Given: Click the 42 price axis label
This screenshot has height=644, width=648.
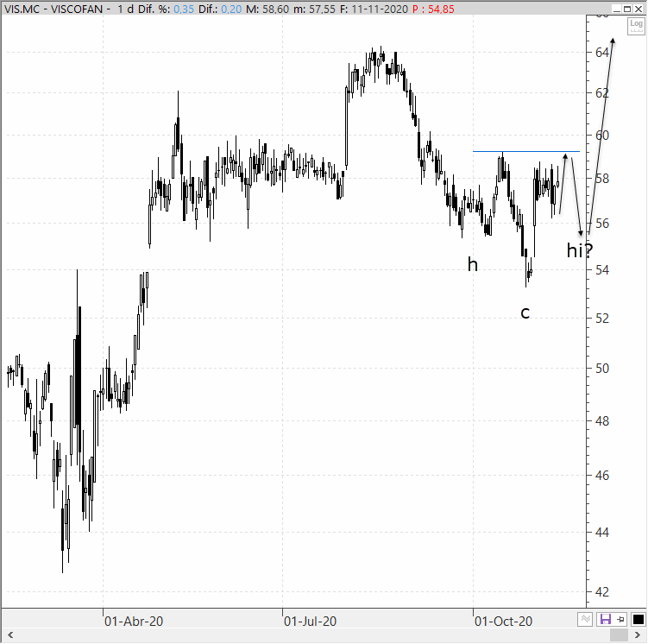Looking at the screenshot, I should tap(602, 592).
